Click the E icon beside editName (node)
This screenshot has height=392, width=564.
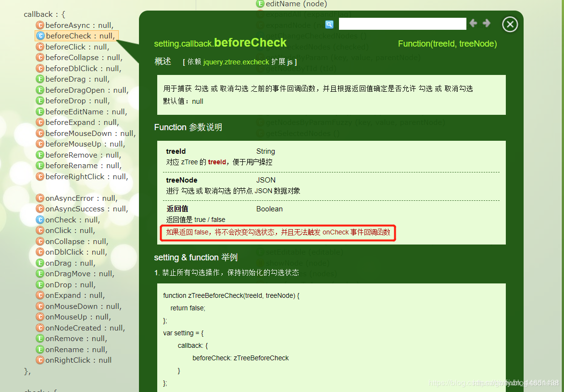point(260,4)
